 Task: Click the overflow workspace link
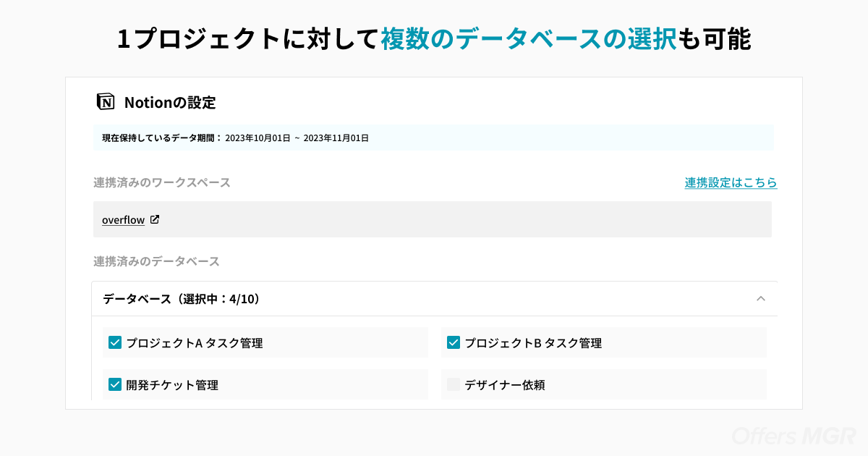tap(123, 219)
